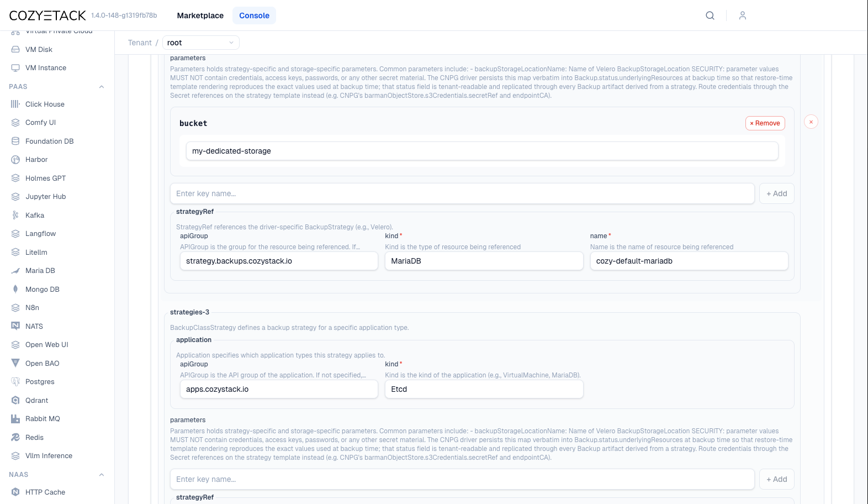This screenshot has height=504, width=868.
Task: Click the Holmes GPT icon
Action: (x=15, y=179)
